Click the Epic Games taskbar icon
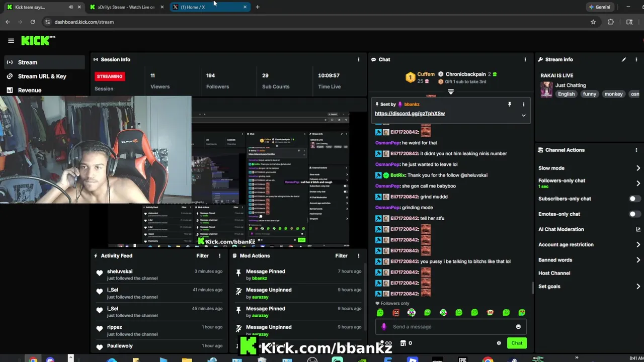644x362 pixels. click(x=462, y=359)
